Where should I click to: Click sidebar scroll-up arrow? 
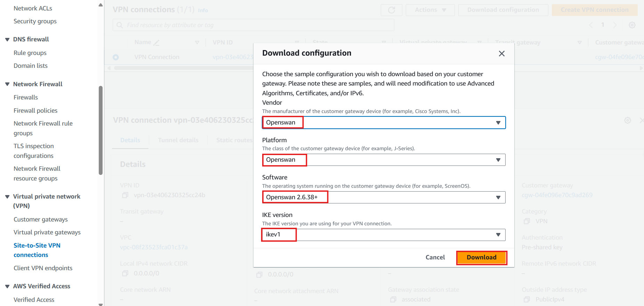100,5
